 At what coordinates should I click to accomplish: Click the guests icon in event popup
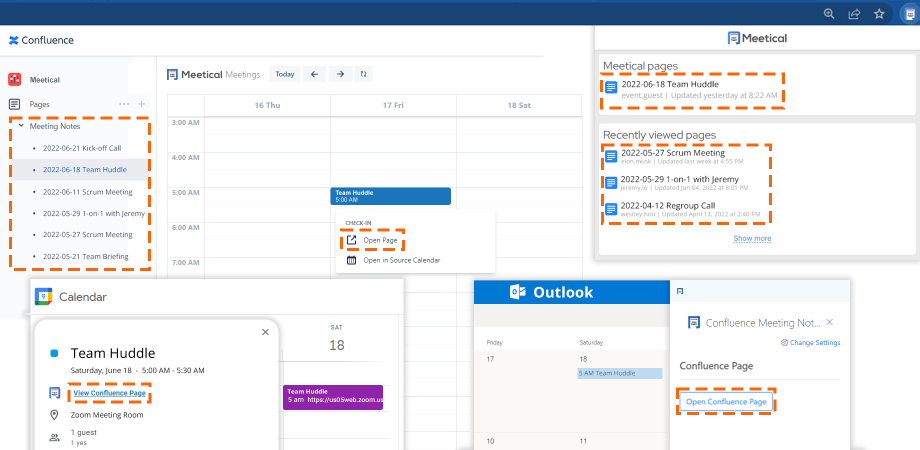click(55, 437)
